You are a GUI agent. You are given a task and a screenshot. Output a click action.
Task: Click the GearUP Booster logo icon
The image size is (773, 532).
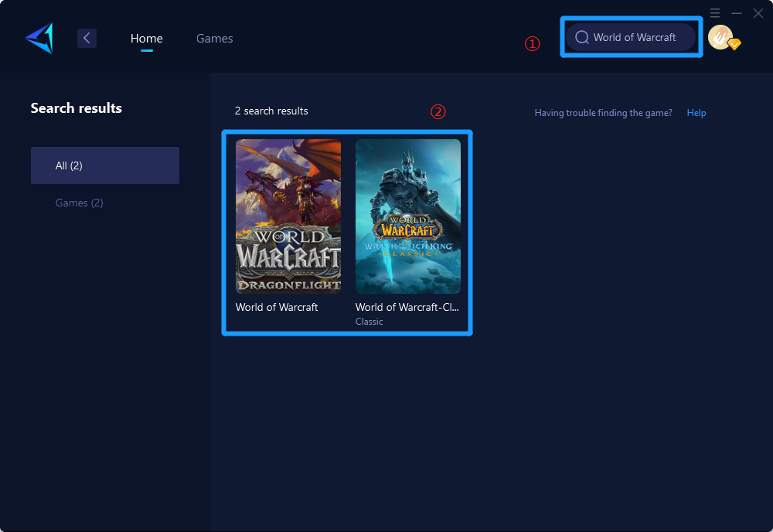coord(39,38)
